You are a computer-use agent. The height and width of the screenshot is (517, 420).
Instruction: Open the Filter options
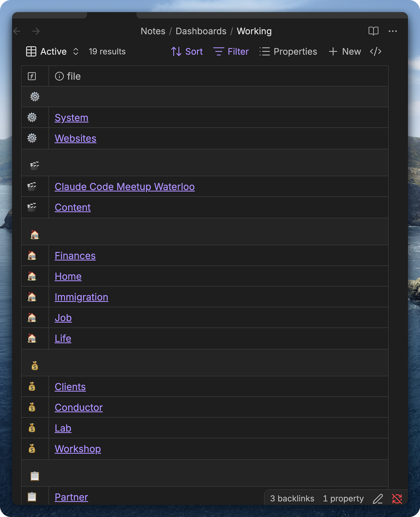(231, 52)
